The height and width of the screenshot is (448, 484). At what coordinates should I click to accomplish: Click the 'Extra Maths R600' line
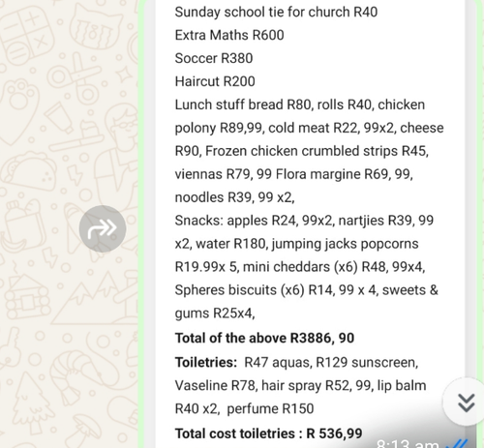tap(229, 35)
